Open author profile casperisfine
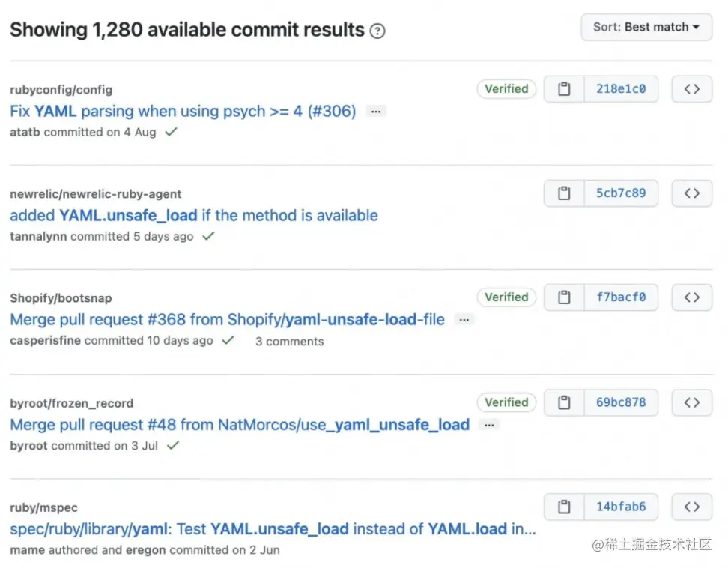Image resolution: width=728 pixels, height=568 pixels. point(46,341)
